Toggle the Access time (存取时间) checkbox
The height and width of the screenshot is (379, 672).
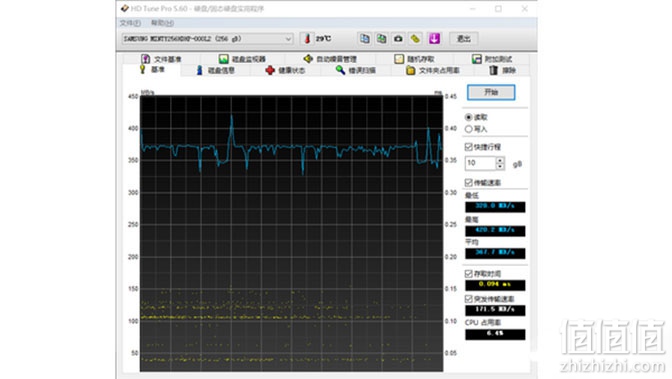click(x=468, y=274)
